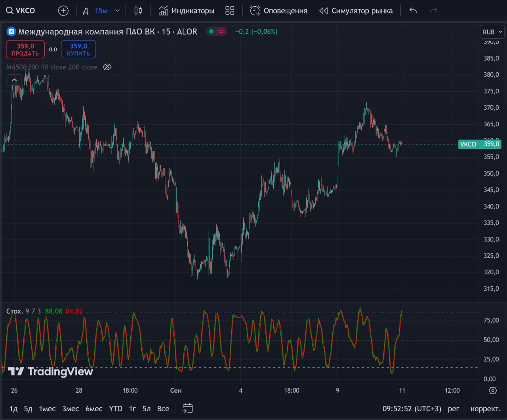Click the green market status indicator
This screenshot has height=420, width=507.
point(211,32)
